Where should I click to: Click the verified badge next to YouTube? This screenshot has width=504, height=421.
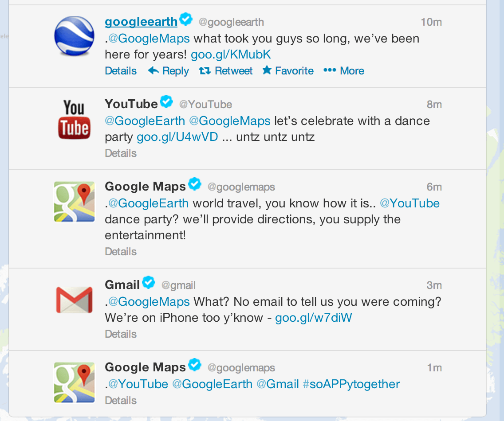[x=167, y=101]
